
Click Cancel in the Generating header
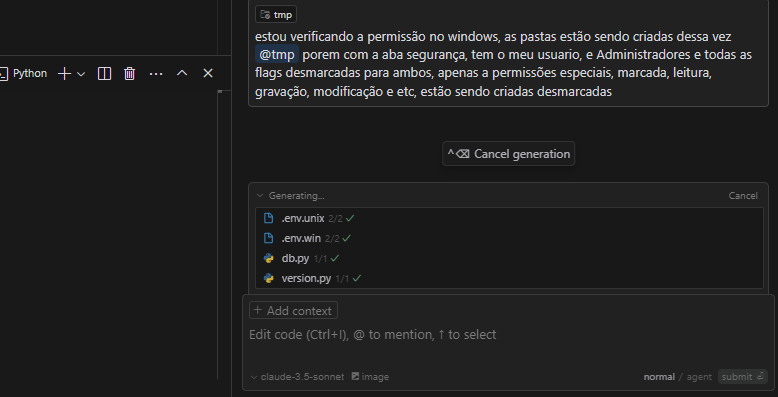tap(743, 196)
